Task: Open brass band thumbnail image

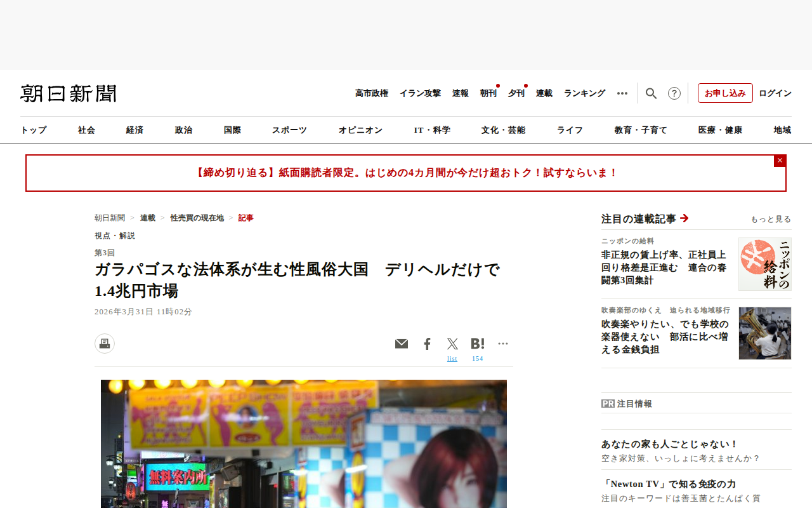Action: pyautogui.click(x=765, y=333)
